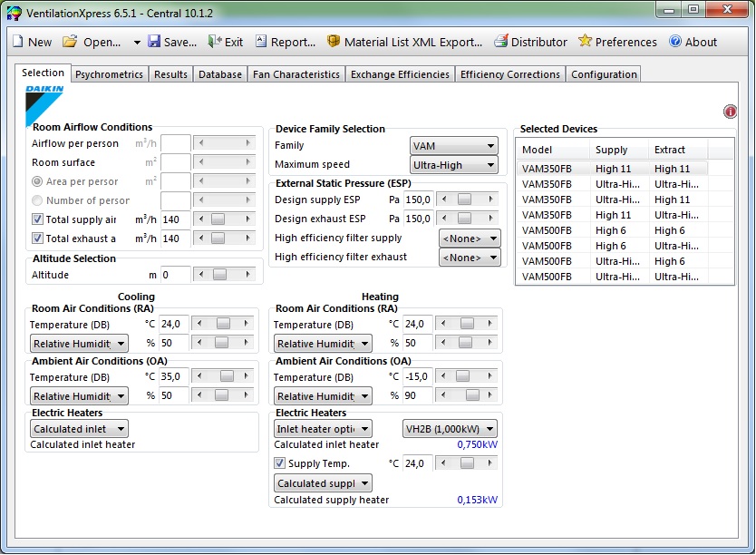Click the Open folder icon
This screenshot has height=555, width=756.
(70, 42)
